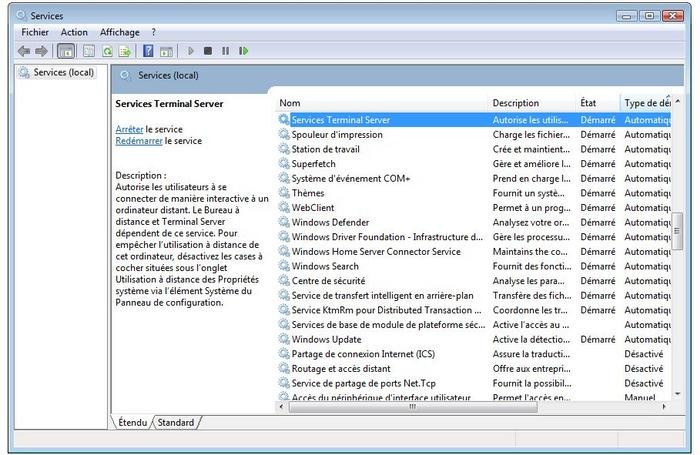Click the gear icon of Spouleur d'impression
The width and height of the screenshot is (700, 455).
pos(283,134)
